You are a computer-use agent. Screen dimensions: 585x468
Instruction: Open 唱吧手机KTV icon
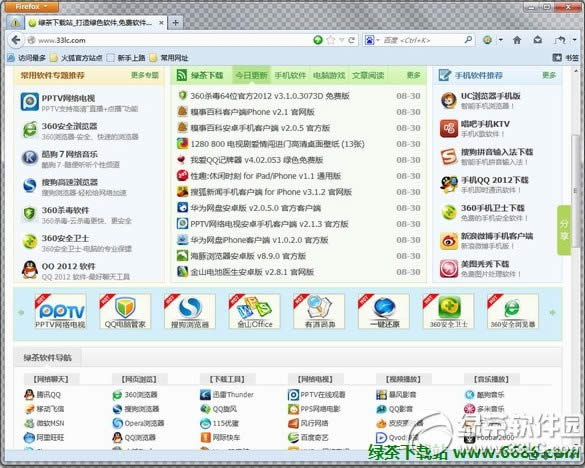[x=448, y=128]
